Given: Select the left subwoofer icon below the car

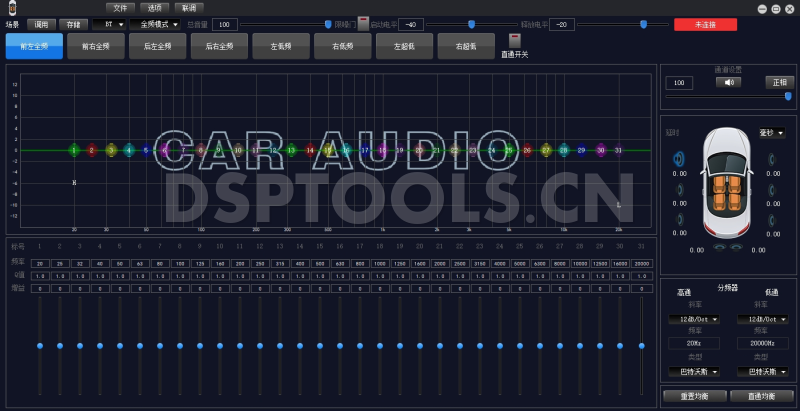Looking at the screenshot, I should pos(719,247).
